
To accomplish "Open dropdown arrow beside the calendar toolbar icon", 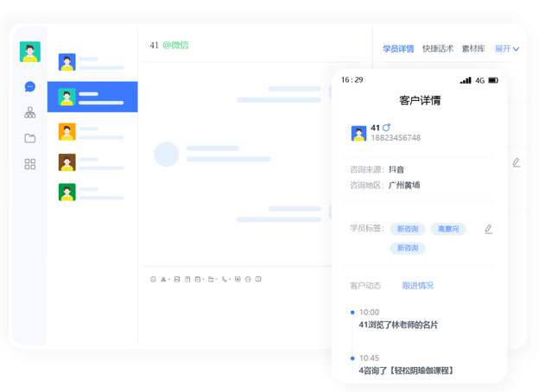I will coord(204,281).
